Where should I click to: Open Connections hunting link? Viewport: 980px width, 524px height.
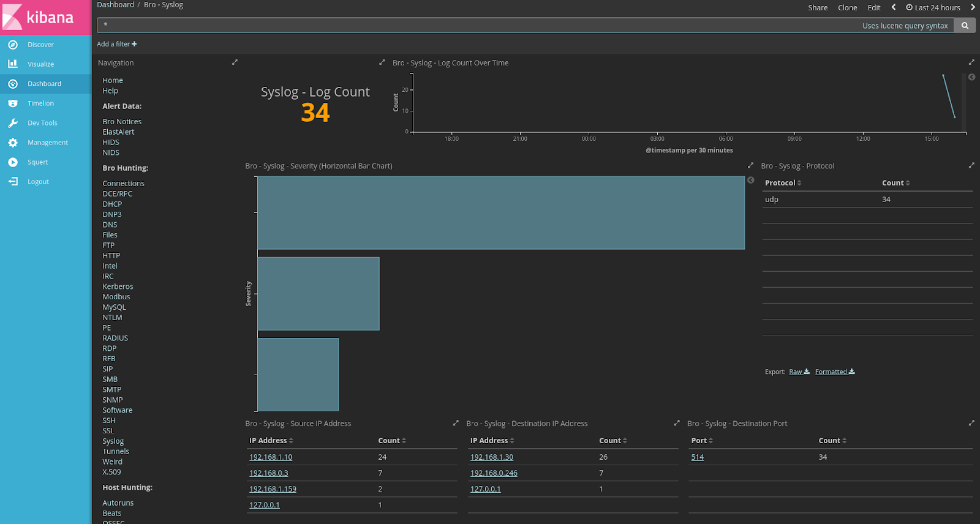[x=124, y=184]
